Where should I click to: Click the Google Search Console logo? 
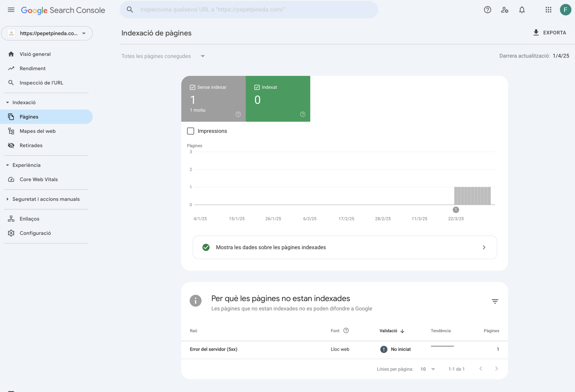click(63, 10)
